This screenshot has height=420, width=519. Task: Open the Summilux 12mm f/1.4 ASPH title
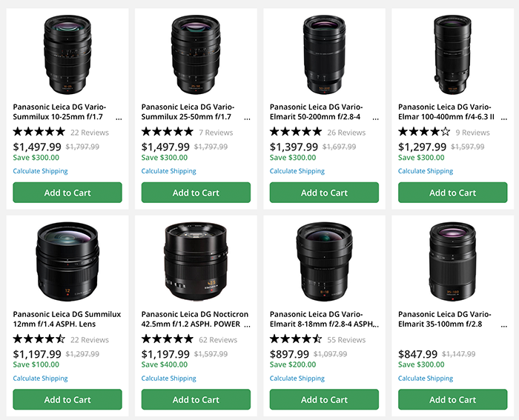[x=65, y=319]
